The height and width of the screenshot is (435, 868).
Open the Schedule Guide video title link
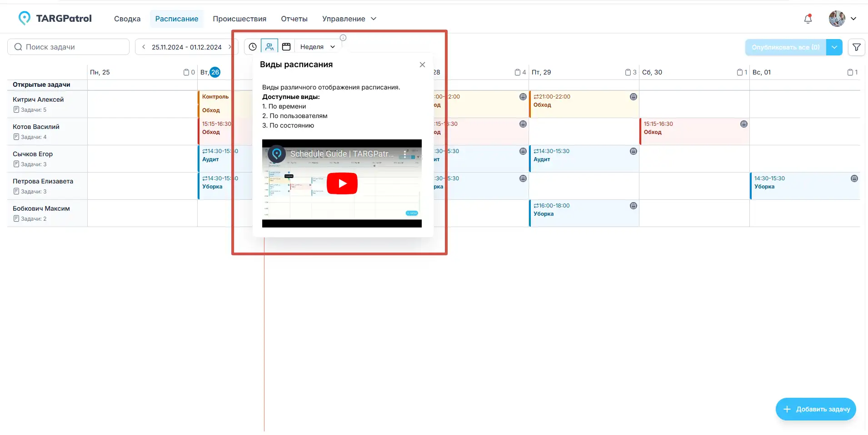342,154
